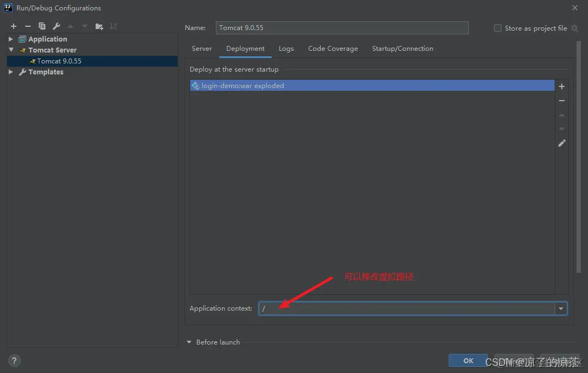The height and width of the screenshot is (373, 588).
Task: Open the Application context dropdown arrow
Action: (x=561, y=308)
